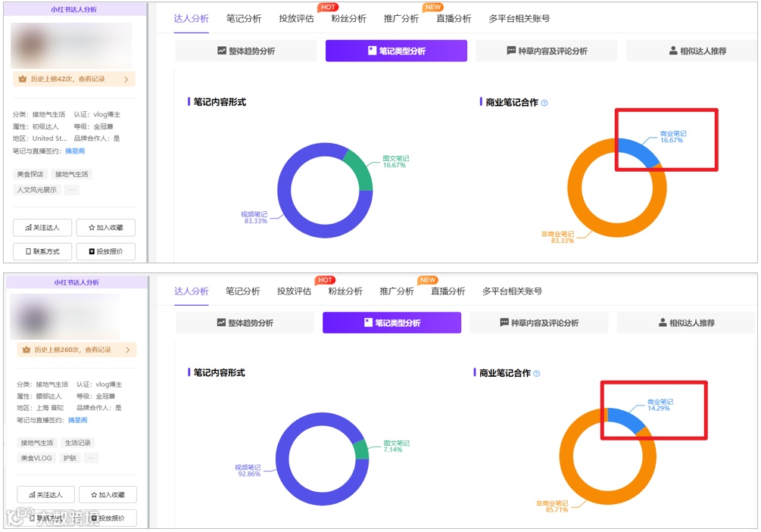This screenshot has height=532, width=761.
Task: Click the note icon in 笔记类型分析 on the 42次 page
Action: 373,51
